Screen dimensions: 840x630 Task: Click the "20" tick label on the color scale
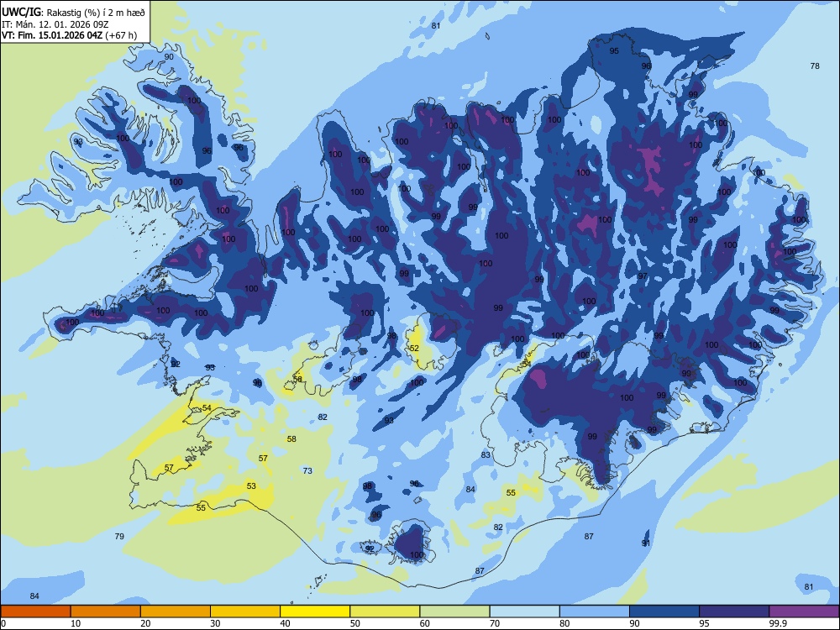[145, 623]
